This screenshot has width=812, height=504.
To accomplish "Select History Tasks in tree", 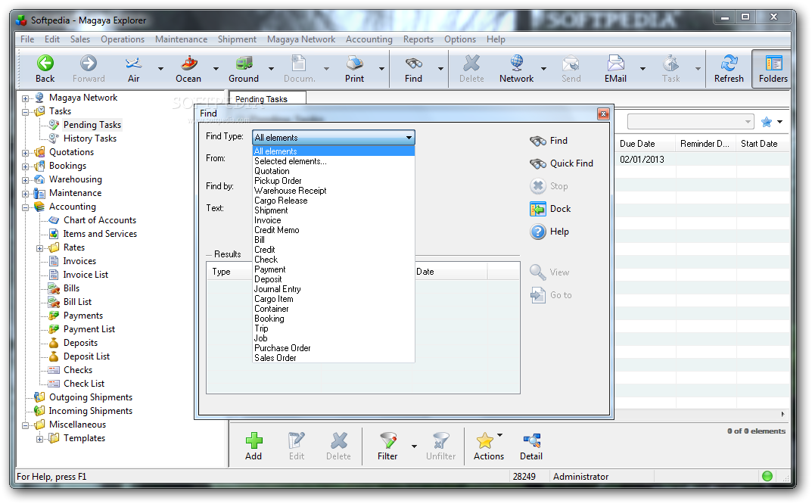I will (x=90, y=138).
